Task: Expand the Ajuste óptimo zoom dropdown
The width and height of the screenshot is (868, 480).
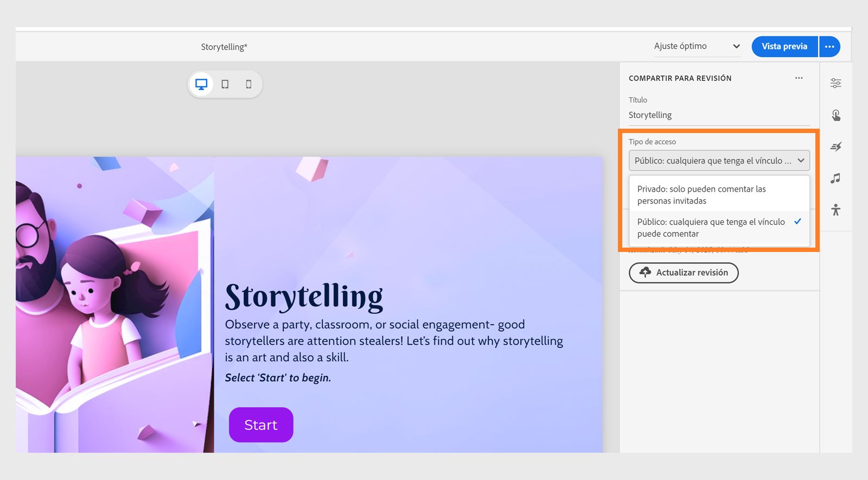Action: [697, 47]
